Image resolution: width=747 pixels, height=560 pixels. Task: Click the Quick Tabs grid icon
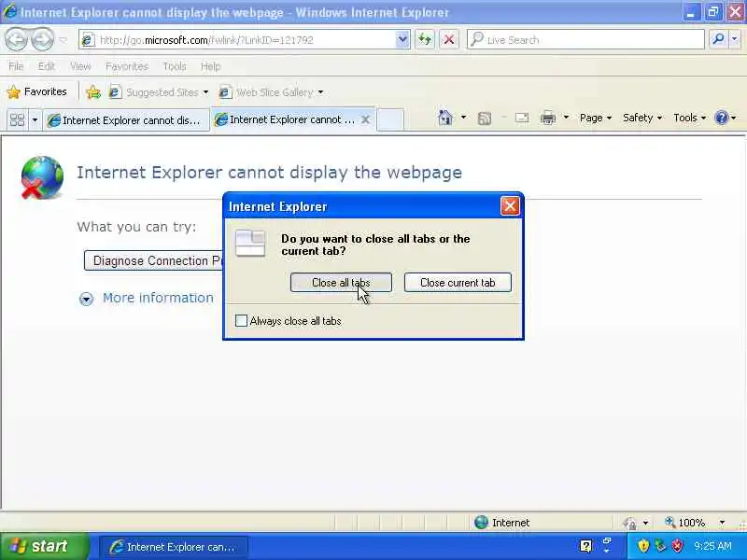[x=17, y=119]
